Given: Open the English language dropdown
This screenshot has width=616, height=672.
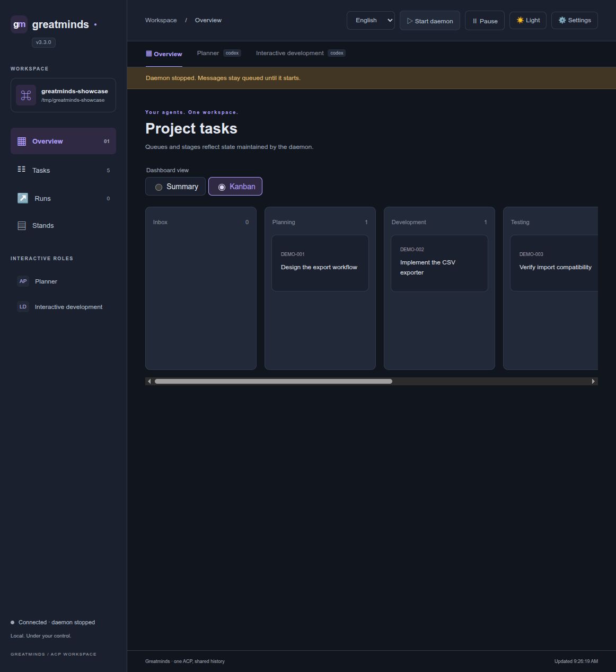Looking at the screenshot, I should [371, 21].
